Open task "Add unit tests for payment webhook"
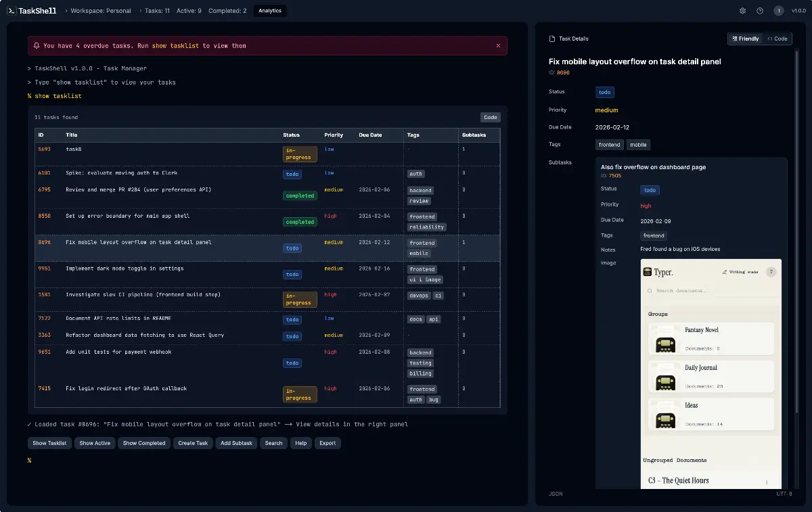The height and width of the screenshot is (512, 812). (x=118, y=352)
